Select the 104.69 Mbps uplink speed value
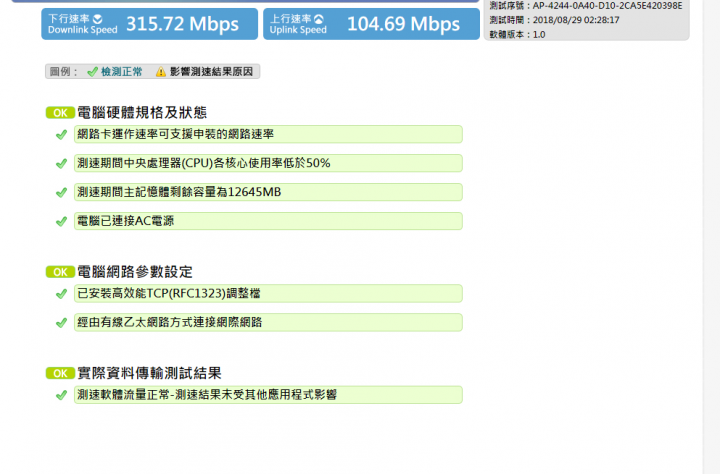This screenshot has width=720, height=474. [403, 24]
